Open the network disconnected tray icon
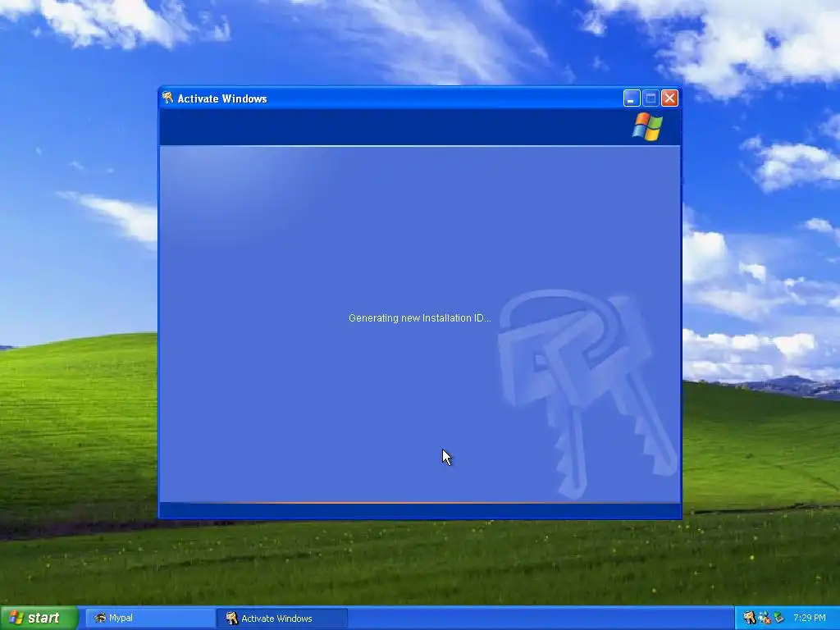Viewport: 840px width, 630px height. coord(764,618)
